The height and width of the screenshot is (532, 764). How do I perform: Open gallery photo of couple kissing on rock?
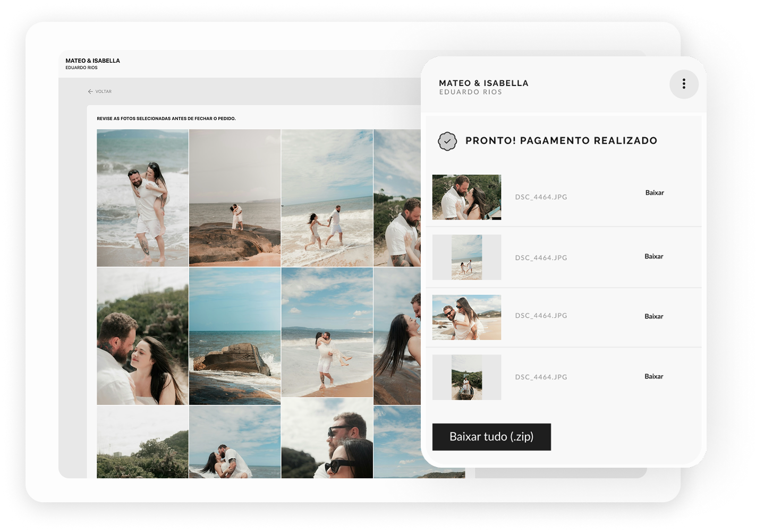(234, 198)
